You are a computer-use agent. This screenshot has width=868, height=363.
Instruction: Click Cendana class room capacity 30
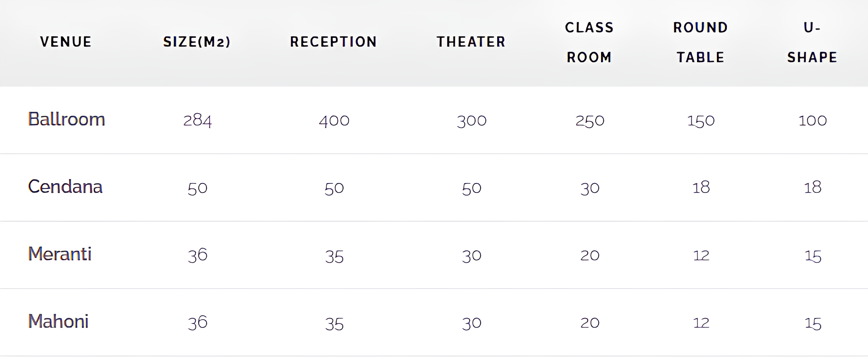(x=590, y=188)
